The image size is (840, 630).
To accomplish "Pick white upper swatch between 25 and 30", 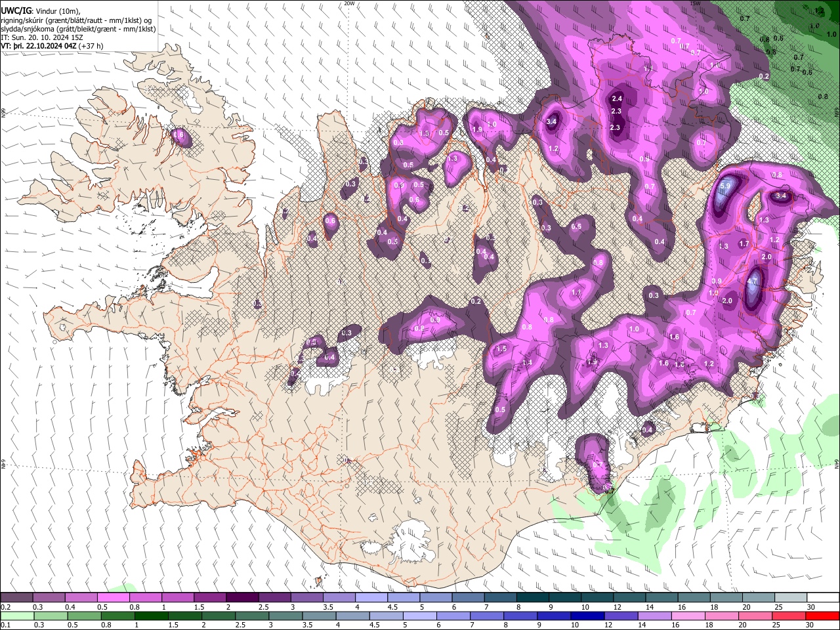I will click(791, 598).
